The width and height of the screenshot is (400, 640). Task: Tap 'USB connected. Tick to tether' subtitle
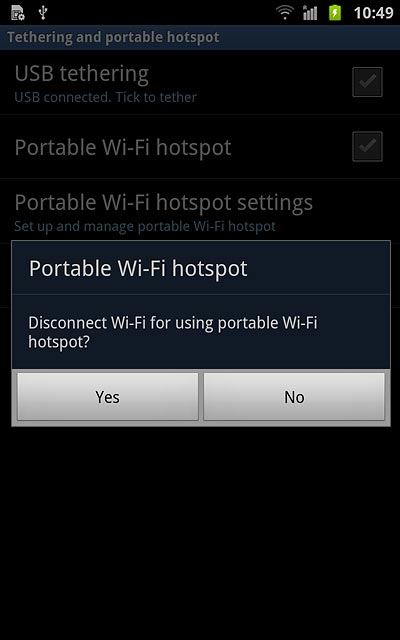tap(105, 97)
